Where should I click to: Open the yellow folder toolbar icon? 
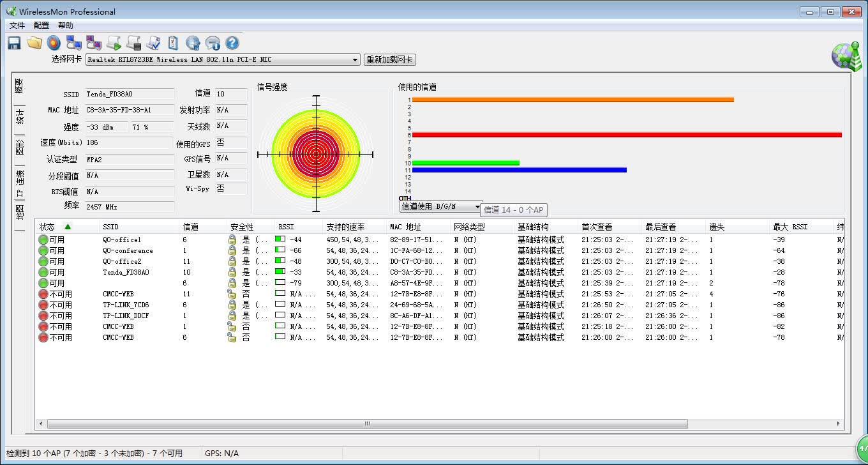pos(34,43)
